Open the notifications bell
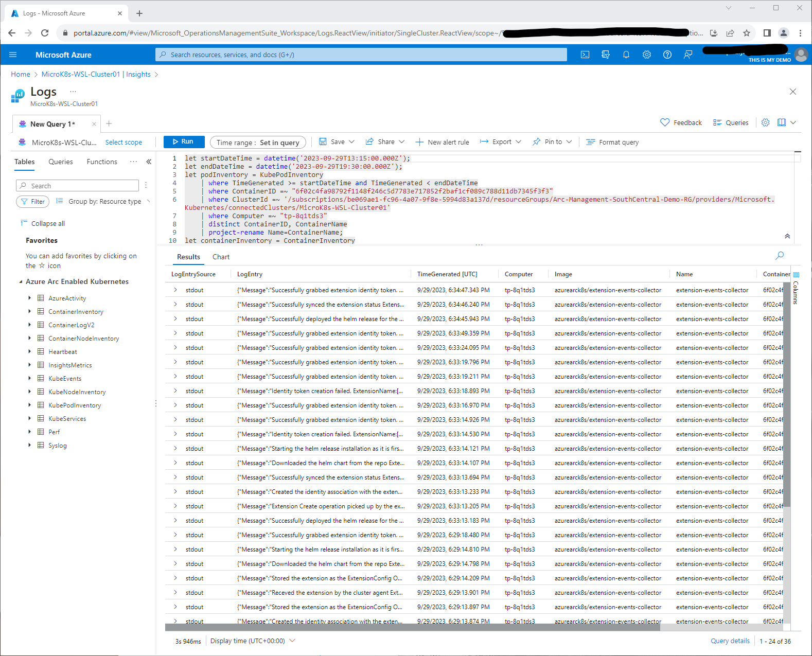This screenshot has width=812, height=656. click(626, 55)
